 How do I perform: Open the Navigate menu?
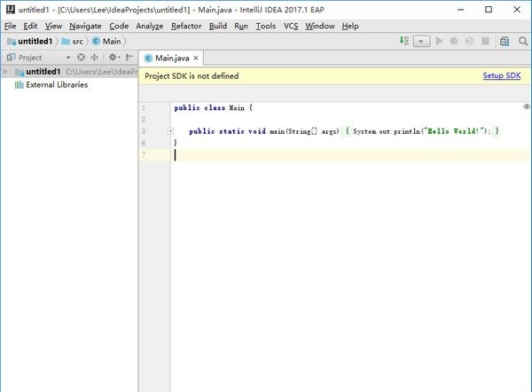(x=85, y=26)
